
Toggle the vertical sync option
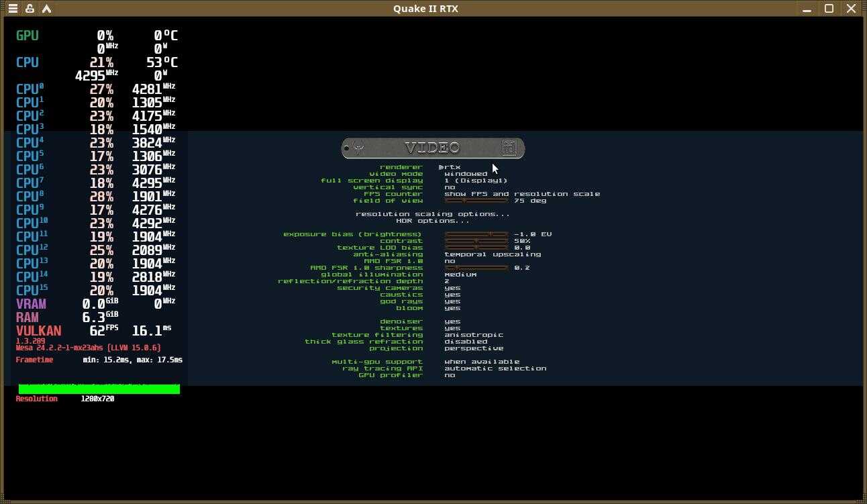pos(450,187)
